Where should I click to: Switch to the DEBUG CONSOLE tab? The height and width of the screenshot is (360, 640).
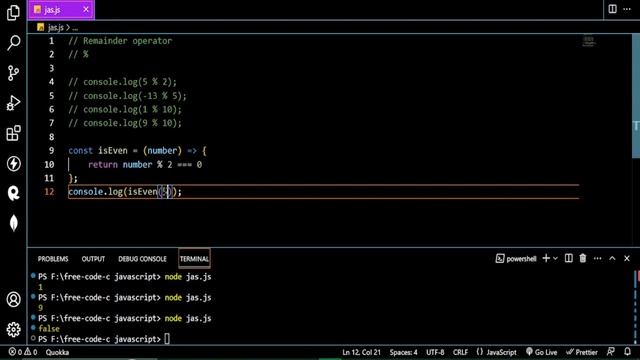point(142,259)
